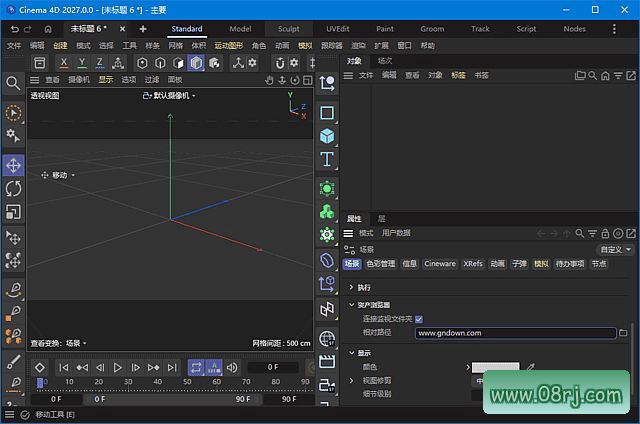Go to end of animation
640x424 pixels.
coord(172,368)
